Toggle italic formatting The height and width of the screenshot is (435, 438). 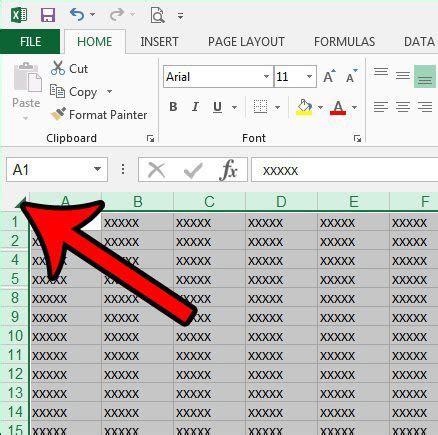195,107
